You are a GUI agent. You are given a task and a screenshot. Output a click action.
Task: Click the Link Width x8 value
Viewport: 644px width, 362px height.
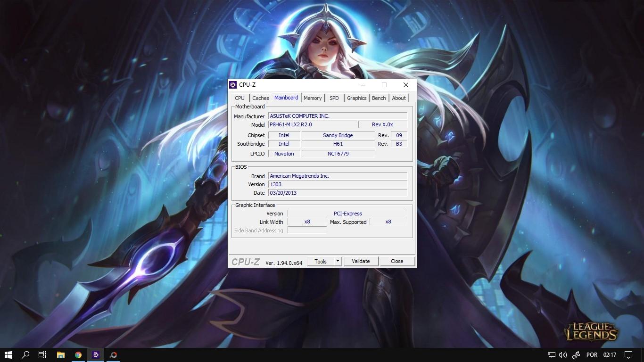tap(307, 222)
